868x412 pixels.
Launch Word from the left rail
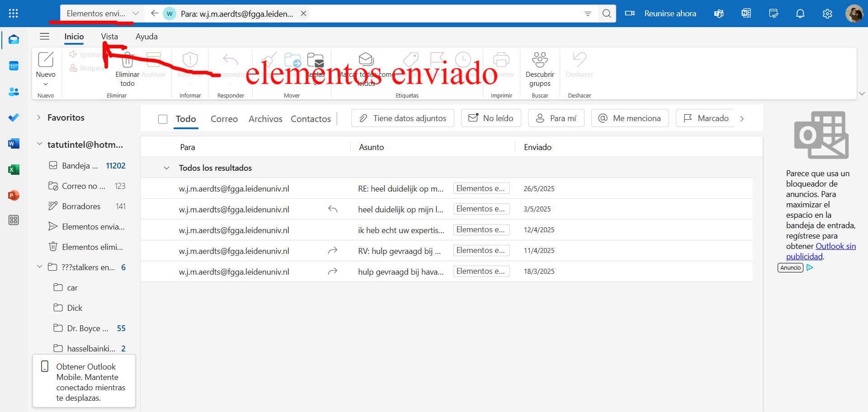click(x=14, y=144)
